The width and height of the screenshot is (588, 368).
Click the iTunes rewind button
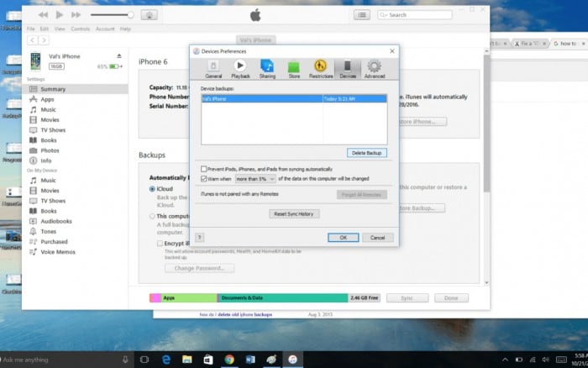[x=43, y=14]
